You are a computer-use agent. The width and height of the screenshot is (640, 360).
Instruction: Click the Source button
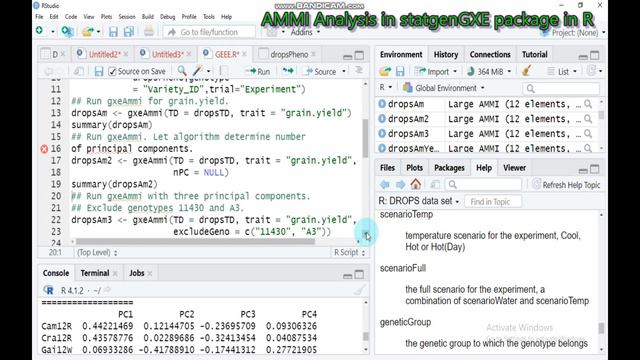(x=321, y=71)
